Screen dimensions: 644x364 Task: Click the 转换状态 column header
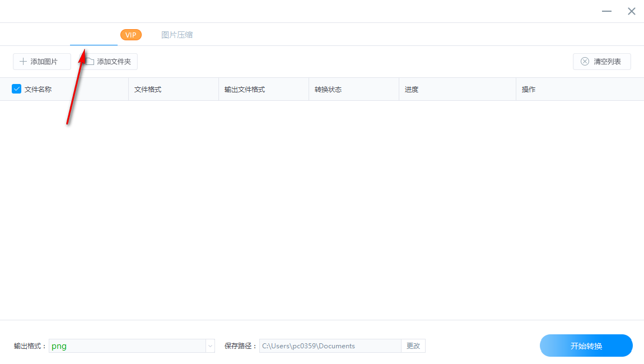coord(327,88)
